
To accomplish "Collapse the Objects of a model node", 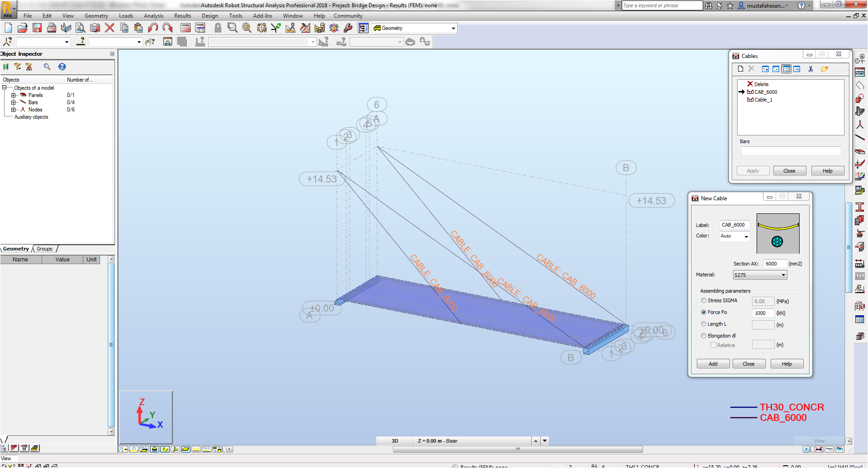I will [4, 87].
